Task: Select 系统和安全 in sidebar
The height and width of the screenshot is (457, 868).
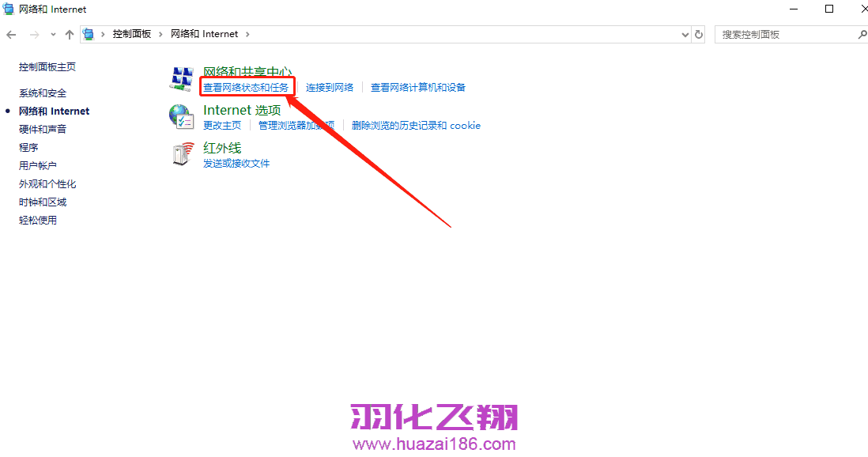Action: [x=43, y=93]
